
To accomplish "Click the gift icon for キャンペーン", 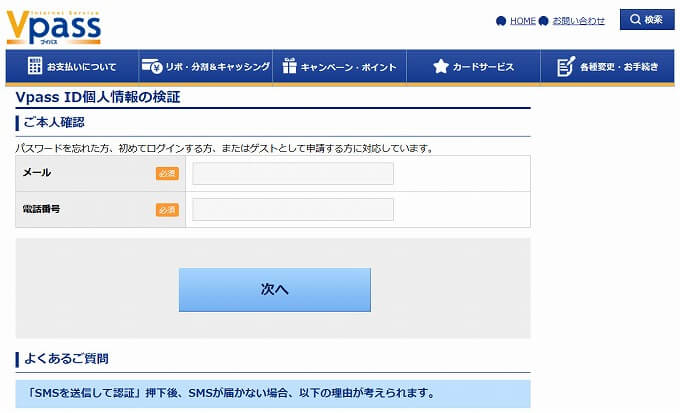I will (x=289, y=67).
